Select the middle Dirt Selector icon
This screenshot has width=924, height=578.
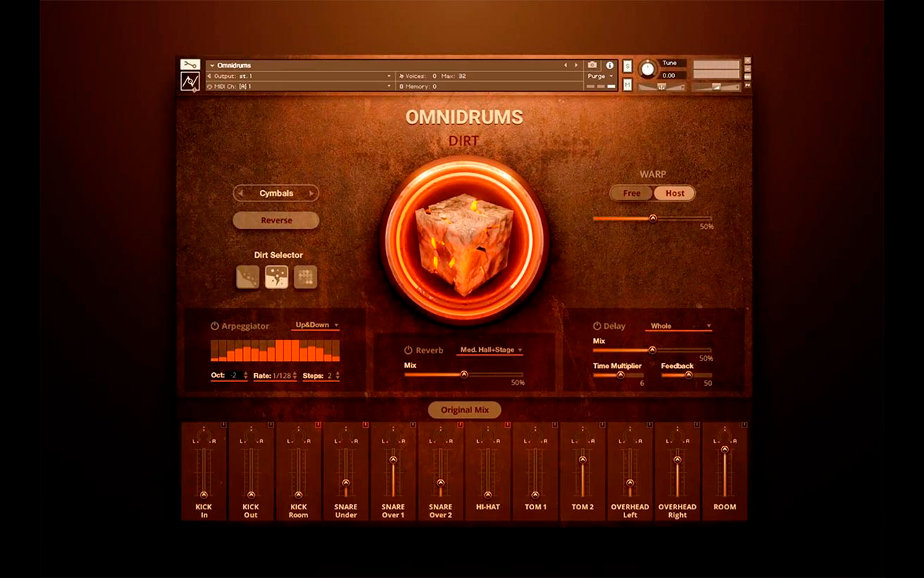pyautogui.click(x=276, y=277)
